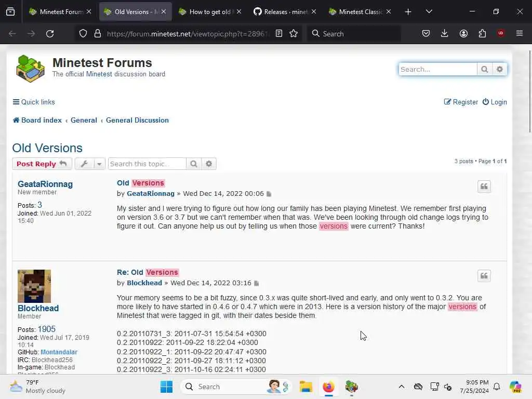The image size is (532, 399).
Task: Toggle reader view for this page
Action: pos(279,34)
